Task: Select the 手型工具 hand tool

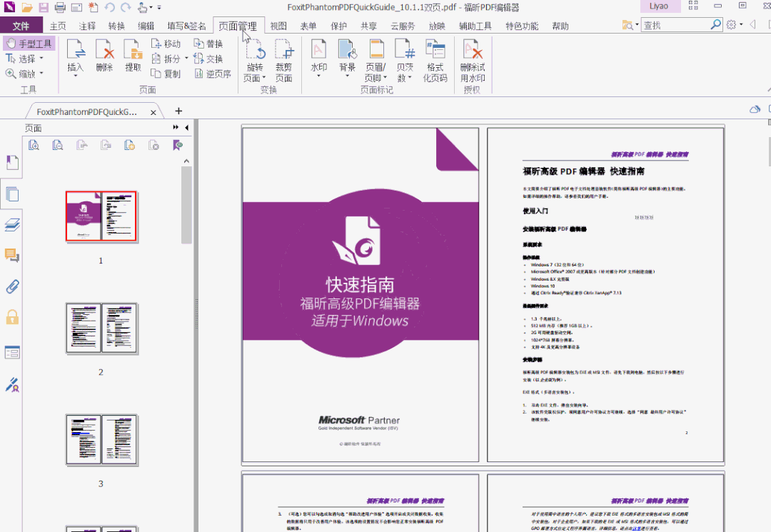Action: (29, 44)
